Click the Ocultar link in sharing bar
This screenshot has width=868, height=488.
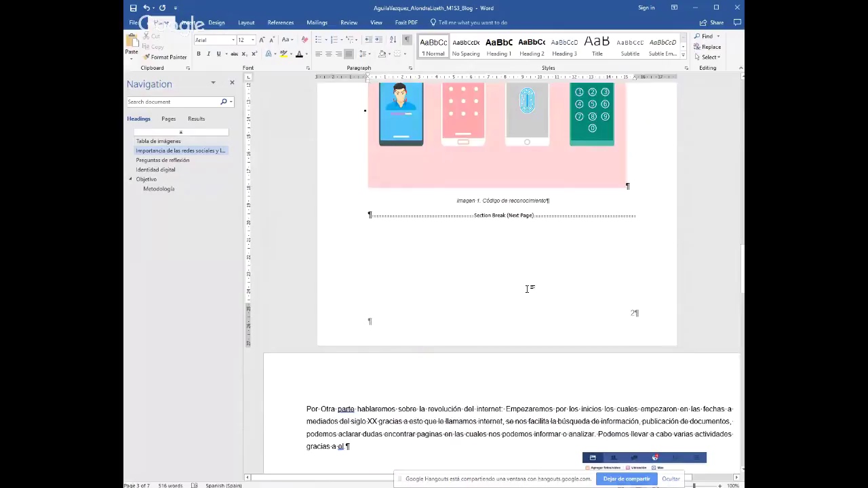click(671, 479)
